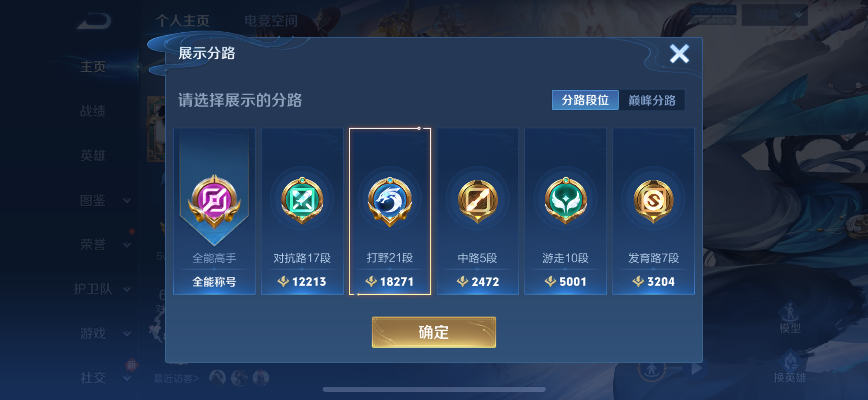
Task: Open the 个人主页 tab
Action: click(182, 21)
